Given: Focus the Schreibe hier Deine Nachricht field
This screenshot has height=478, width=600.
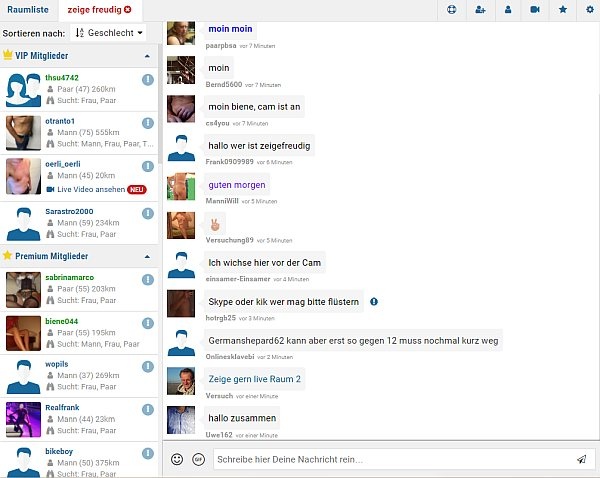Looking at the screenshot, I should (390, 459).
